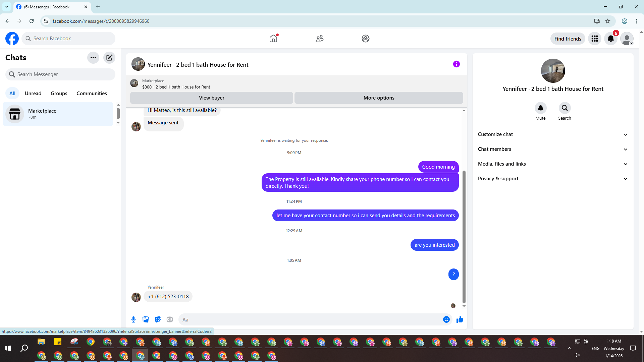Open the emoji picker in message box
The image size is (644, 362).
click(x=446, y=319)
